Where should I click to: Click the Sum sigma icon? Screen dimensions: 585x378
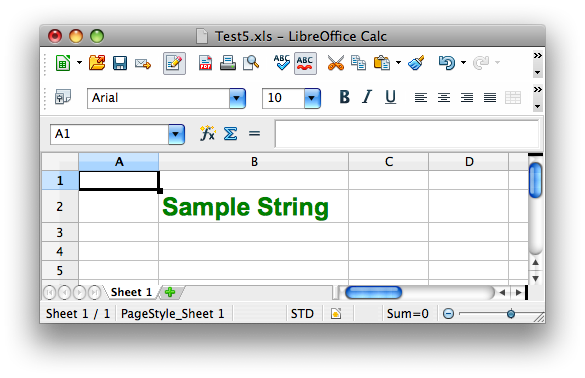click(x=230, y=134)
